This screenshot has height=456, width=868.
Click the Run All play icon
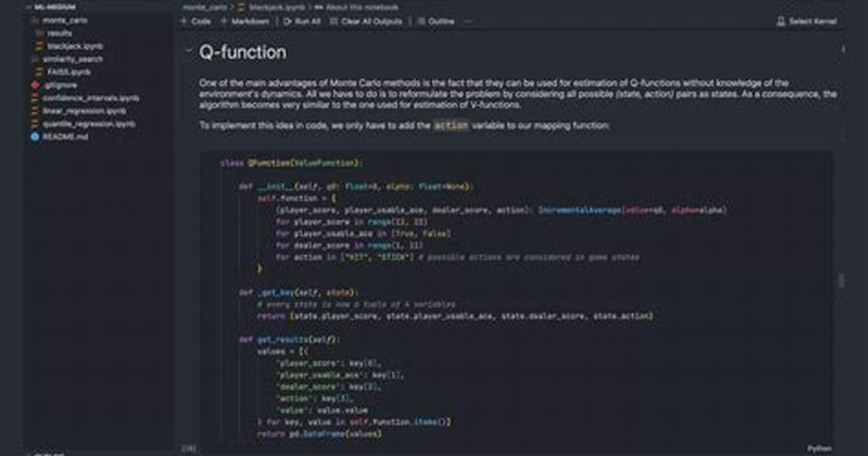(288, 22)
